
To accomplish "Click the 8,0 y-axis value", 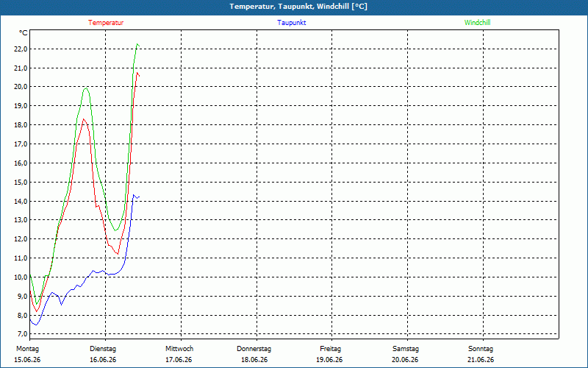I will point(22,316).
